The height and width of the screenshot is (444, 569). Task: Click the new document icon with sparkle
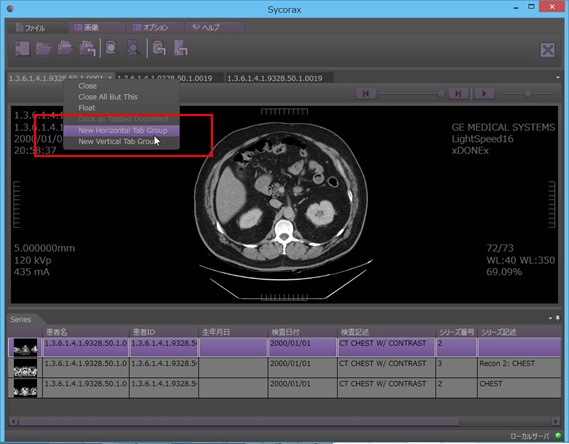point(21,48)
